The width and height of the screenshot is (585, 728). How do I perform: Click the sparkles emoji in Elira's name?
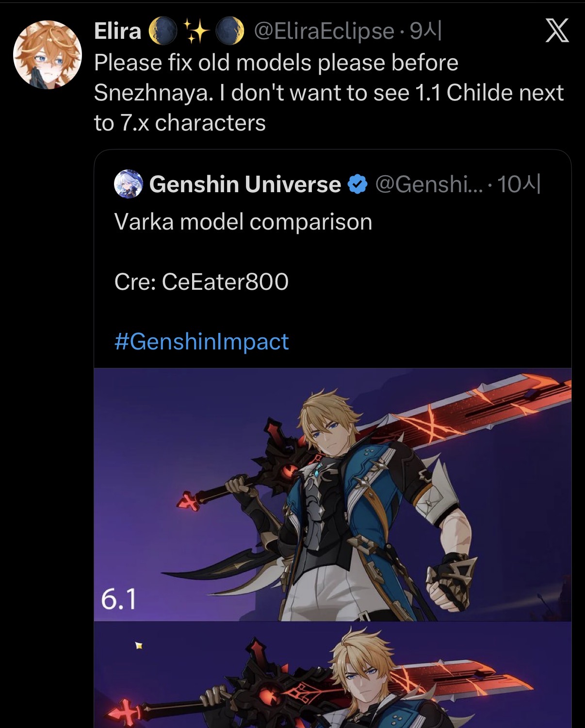[x=195, y=31]
